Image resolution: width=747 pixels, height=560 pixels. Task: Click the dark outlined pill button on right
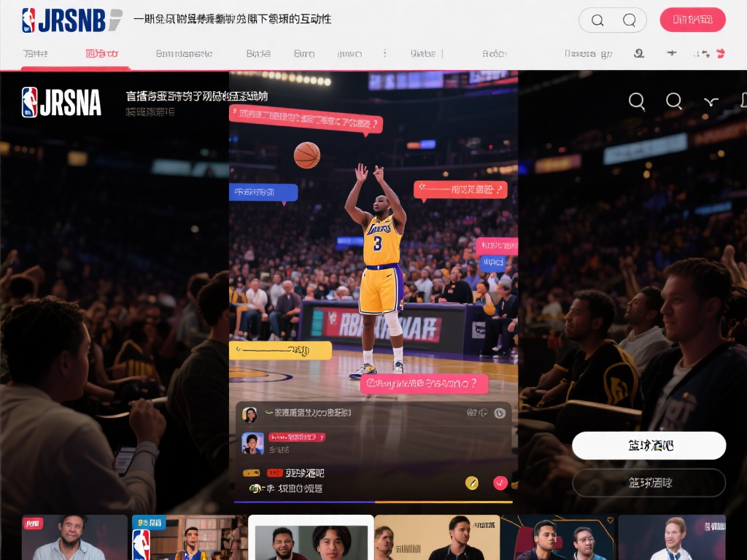coord(649,483)
